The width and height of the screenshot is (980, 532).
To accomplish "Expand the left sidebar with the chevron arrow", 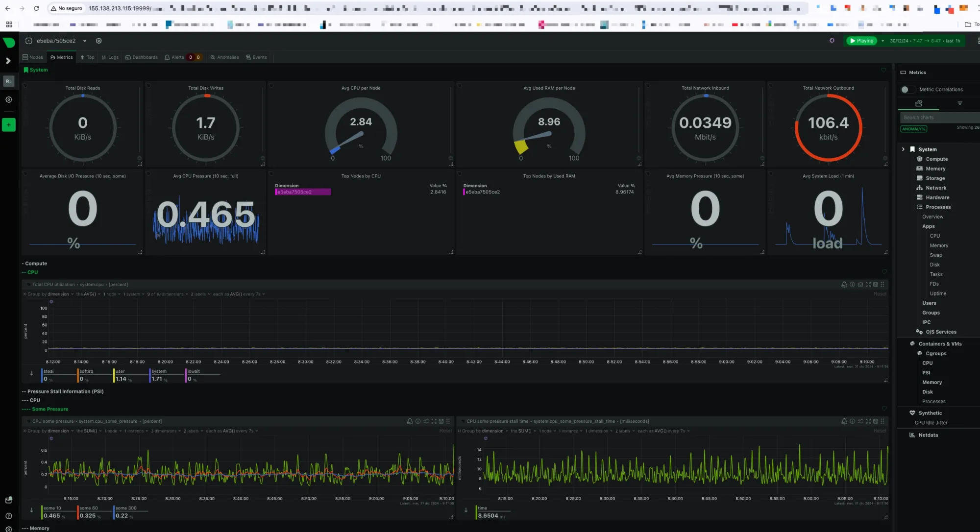I will 8,61.
